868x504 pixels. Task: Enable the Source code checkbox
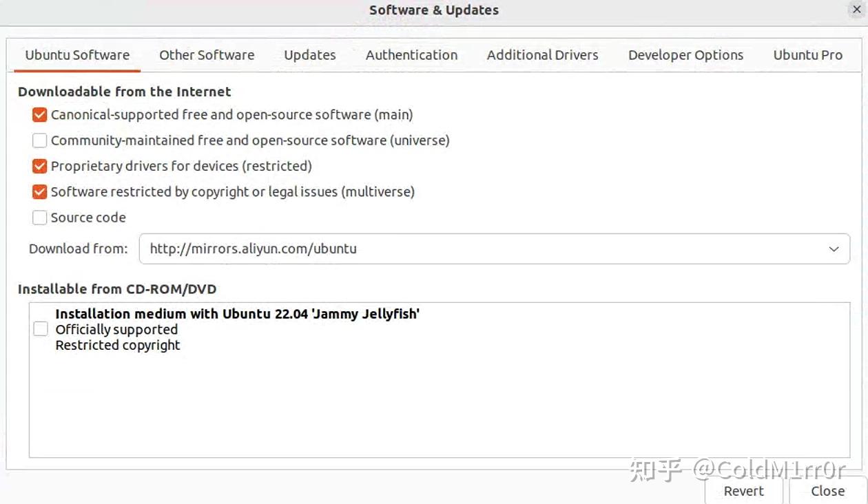point(40,218)
